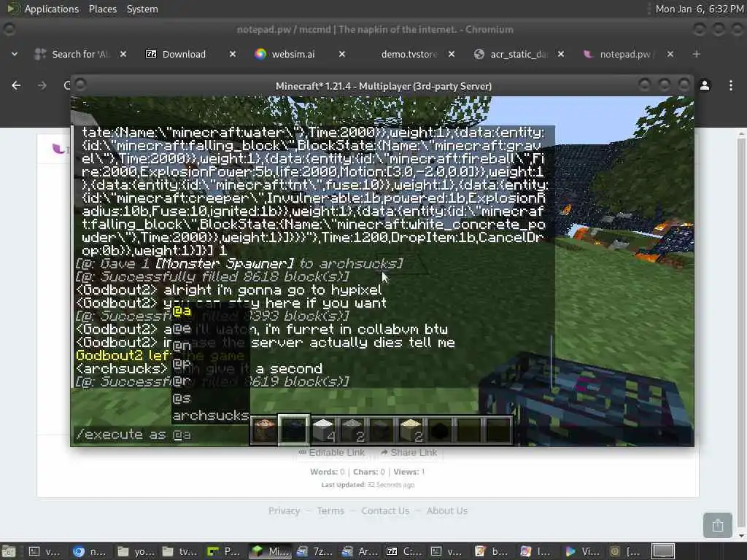Click the show desktop icon in taskbar
747x560 pixels.
(x=9, y=551)
